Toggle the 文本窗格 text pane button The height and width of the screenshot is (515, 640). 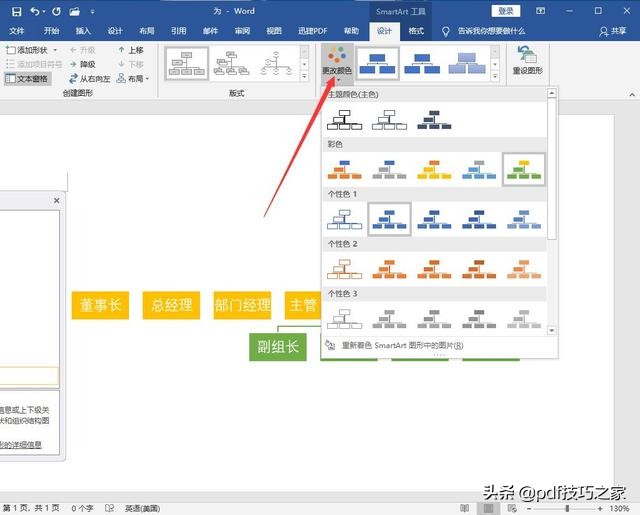tap(28, 78)
